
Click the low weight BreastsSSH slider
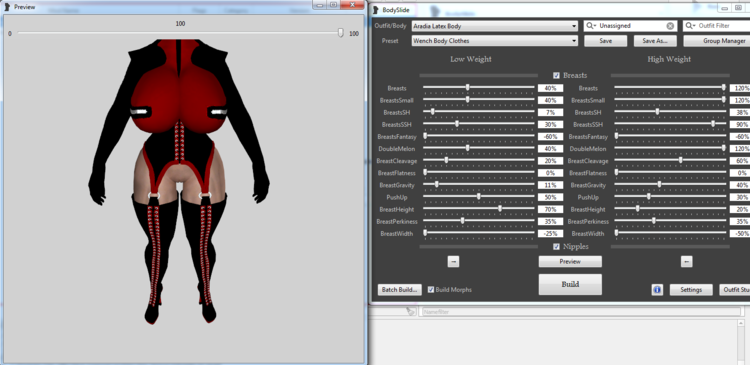478,124
